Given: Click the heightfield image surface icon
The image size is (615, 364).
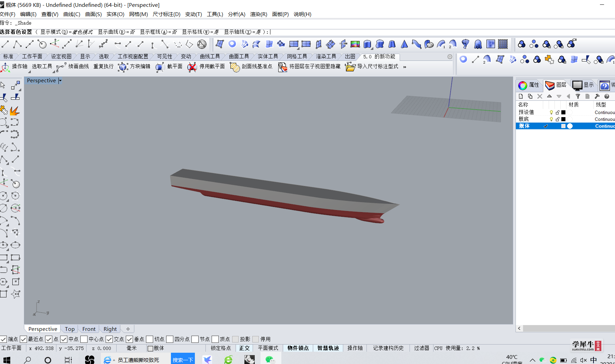Looking at the screenshot, I should click(491, 44).
